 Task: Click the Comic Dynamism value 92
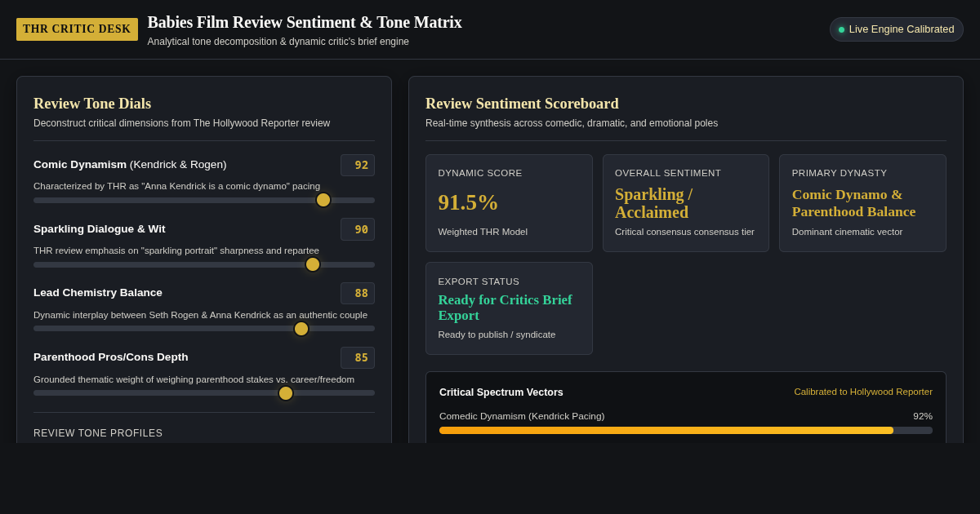click(x=358, y=165)
